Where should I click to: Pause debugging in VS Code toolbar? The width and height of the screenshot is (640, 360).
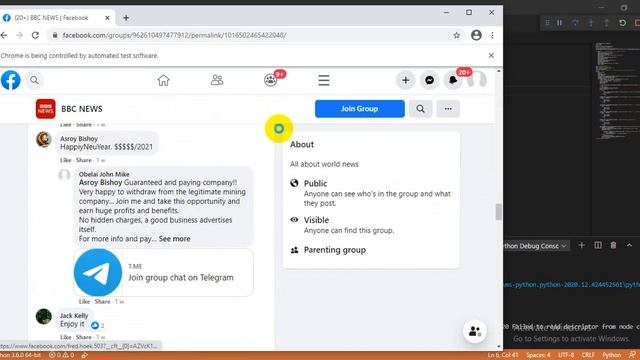(560, 23)
